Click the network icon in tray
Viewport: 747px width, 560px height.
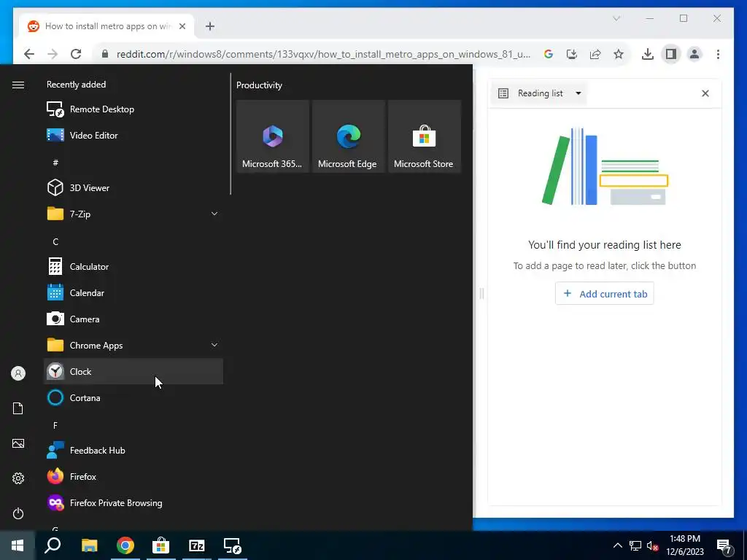635,545
